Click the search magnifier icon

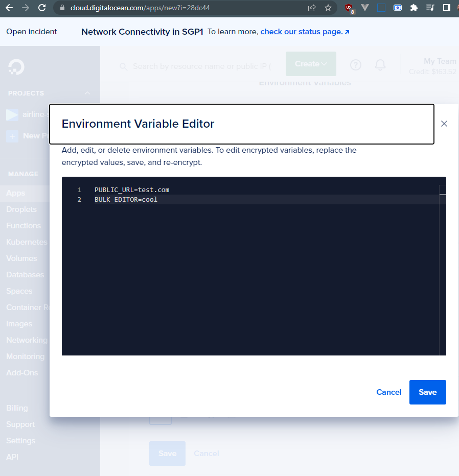(x=123, y=66)
